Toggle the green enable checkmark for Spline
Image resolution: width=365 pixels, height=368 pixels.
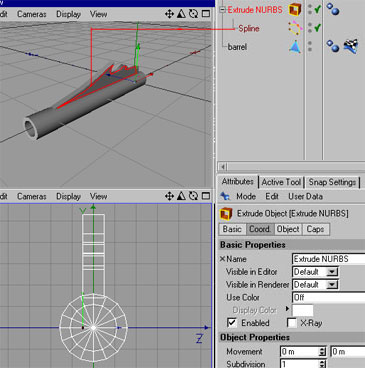[x=317, y=28]
